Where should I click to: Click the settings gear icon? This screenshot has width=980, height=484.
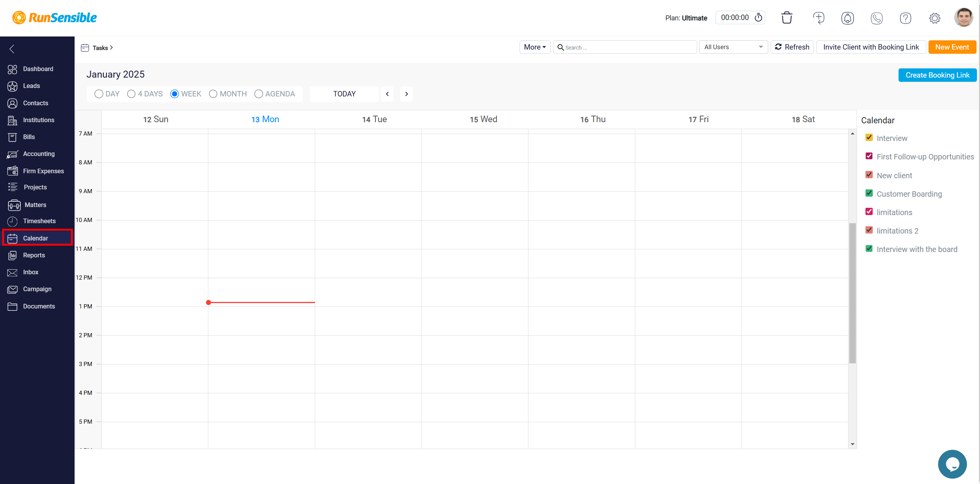[935, 18]
